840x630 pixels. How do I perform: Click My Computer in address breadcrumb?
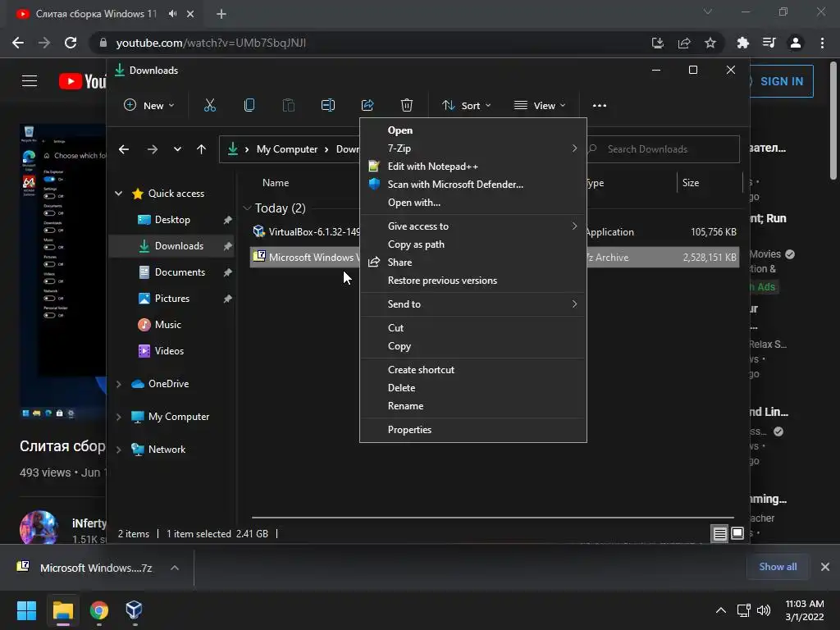pos(287,149)
